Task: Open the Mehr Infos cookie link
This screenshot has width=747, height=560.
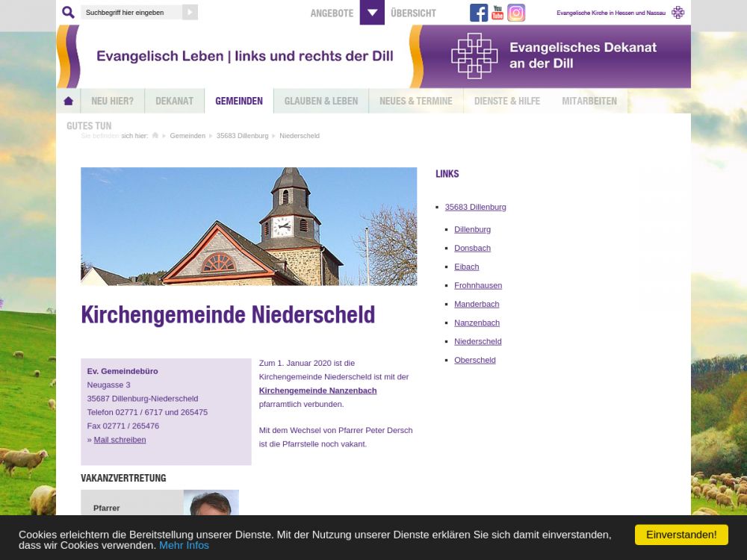Action: 184,545
